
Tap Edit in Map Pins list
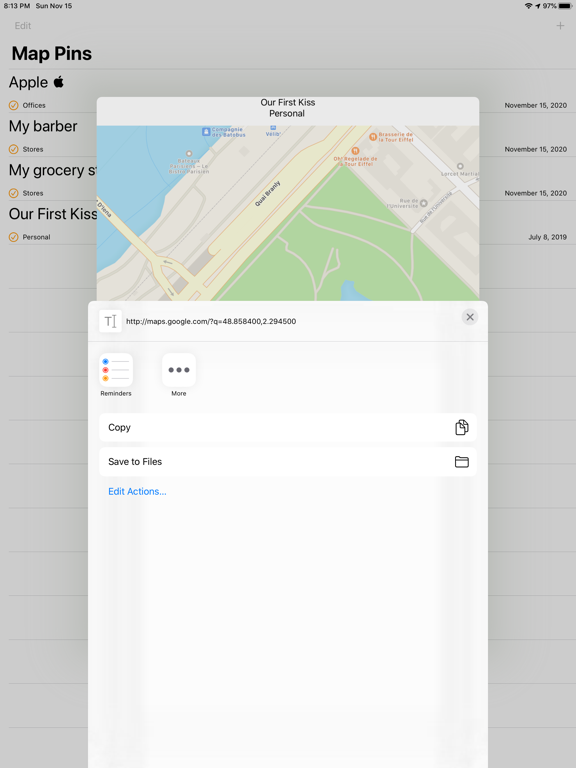tap(23, 25)
